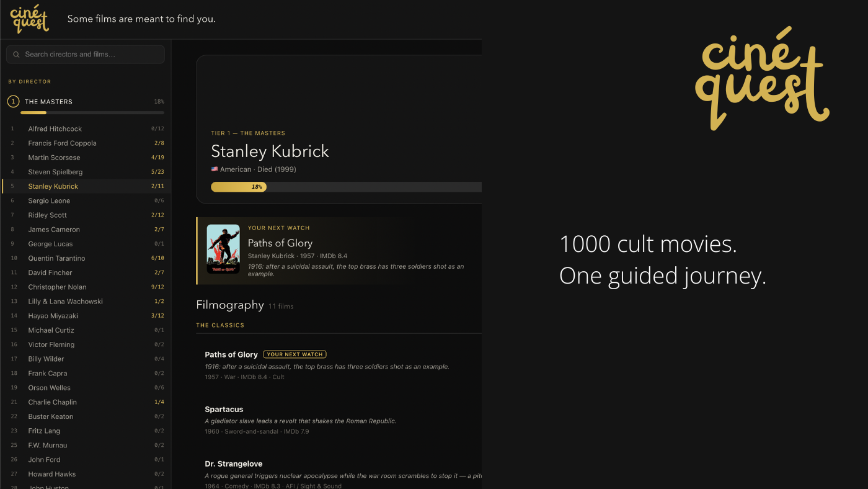868x489 pixels.
Task: Click The Classics section label
Action: (220, 325)
